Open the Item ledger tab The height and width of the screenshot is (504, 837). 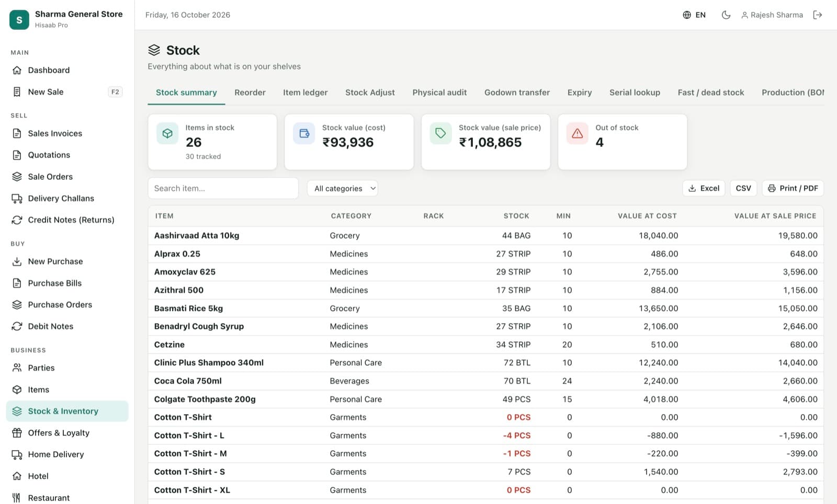(x=306, y=93)
